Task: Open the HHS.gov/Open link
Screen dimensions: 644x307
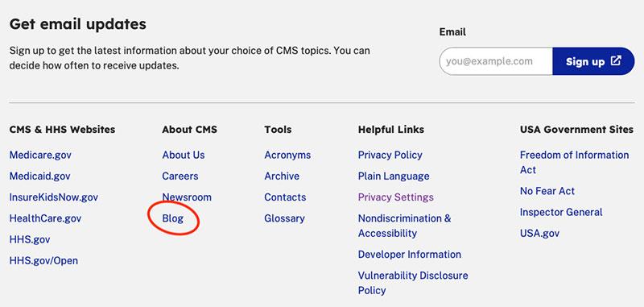Action: pos(43,260)
